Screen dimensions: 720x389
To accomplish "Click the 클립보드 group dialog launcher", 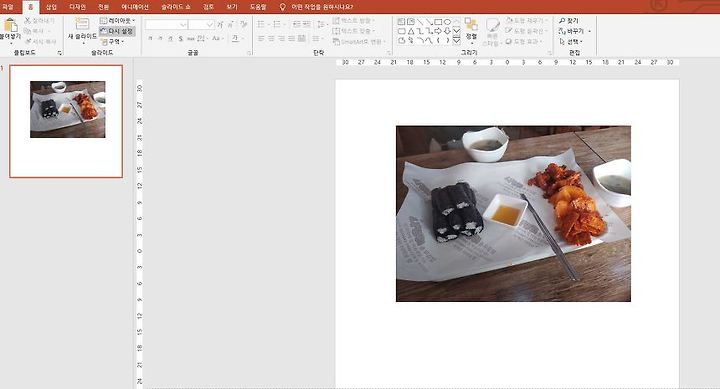I will (60, 53).
